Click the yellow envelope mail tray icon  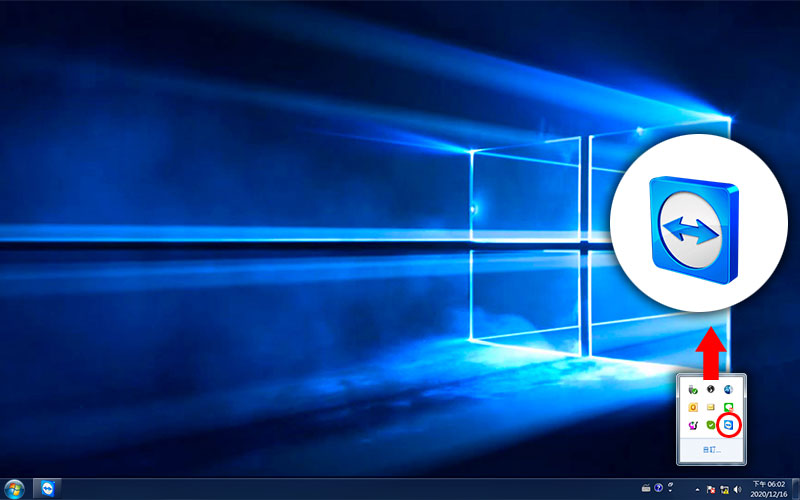point(711,407)
